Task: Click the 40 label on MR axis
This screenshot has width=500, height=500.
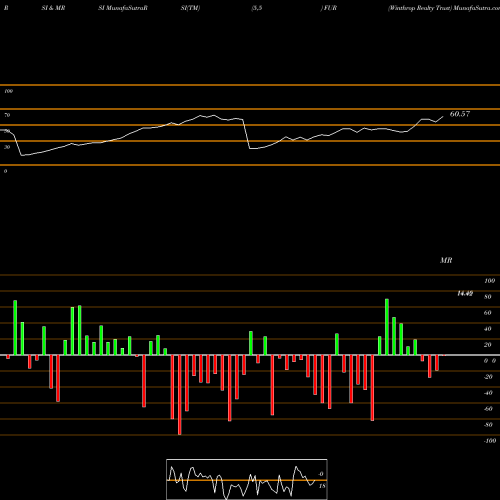Action: coord(488,329)
